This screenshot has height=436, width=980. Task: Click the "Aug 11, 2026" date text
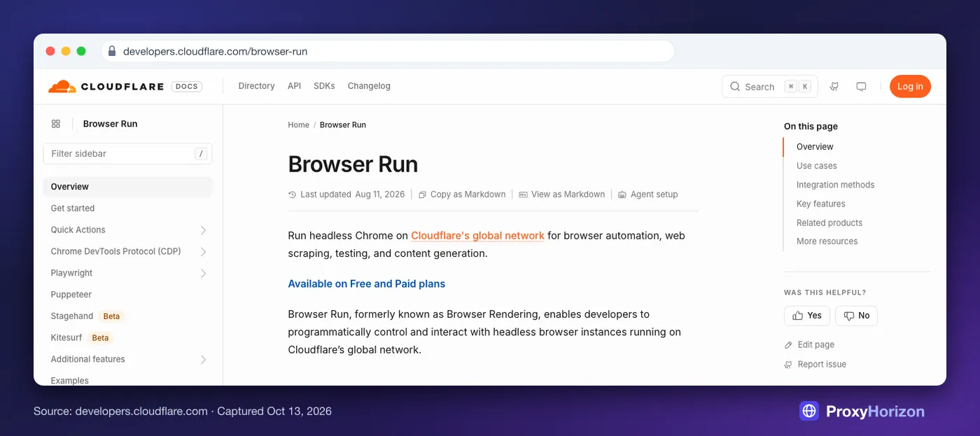(x=380, y=195)
